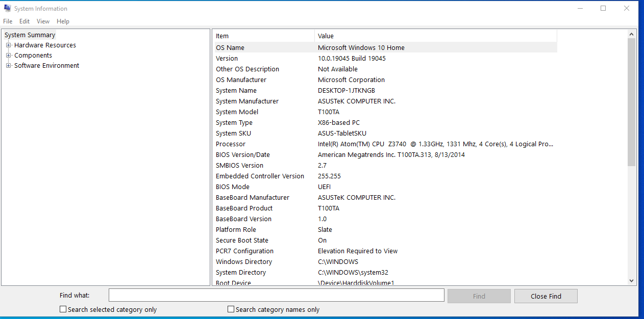Screen dimensions: 644x319
Task: Expand the Components tree node
Action: click(x=8, y=56)
